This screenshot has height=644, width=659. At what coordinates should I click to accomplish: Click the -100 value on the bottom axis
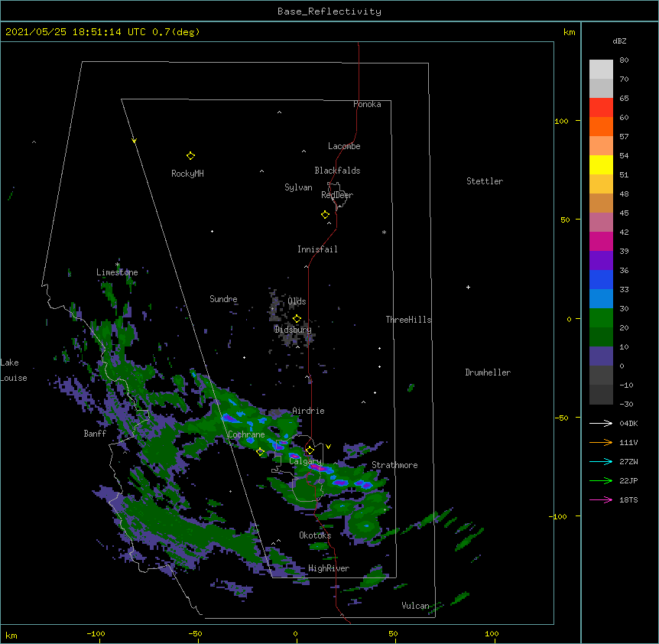(x=96, y=633)
